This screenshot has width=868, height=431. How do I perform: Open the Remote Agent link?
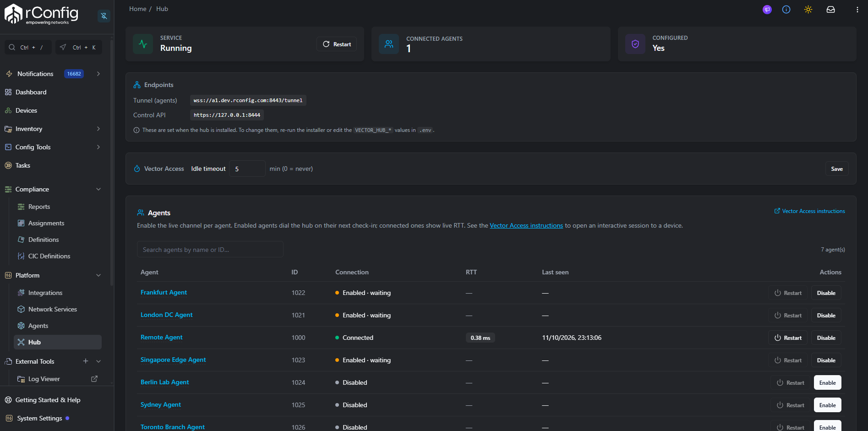point(161,337)
